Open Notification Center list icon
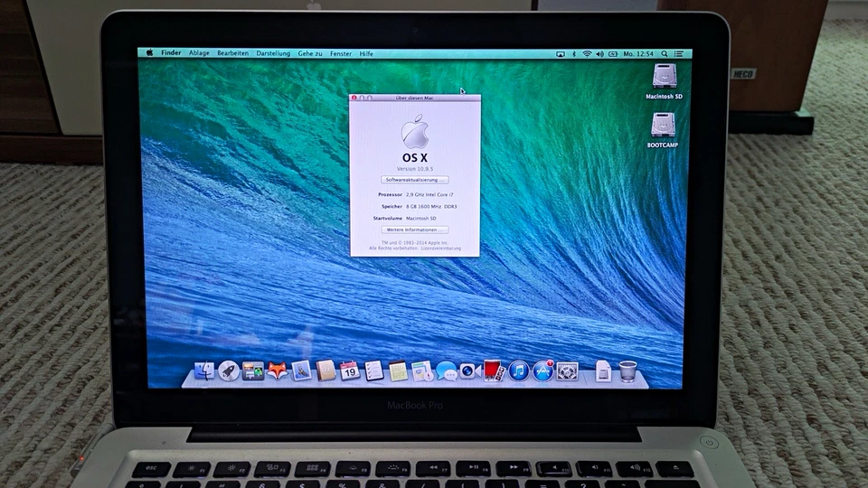This screenshot has width=868, height=488. pos(679,54)
